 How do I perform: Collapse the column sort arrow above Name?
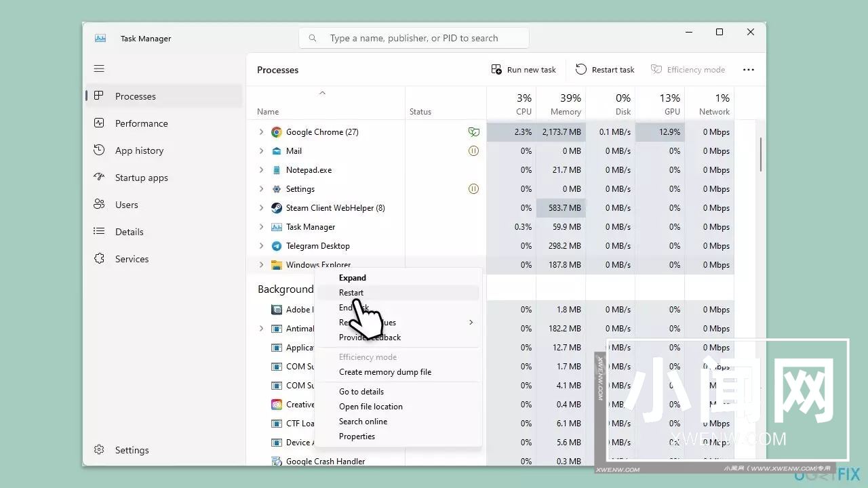pos(323,93)
